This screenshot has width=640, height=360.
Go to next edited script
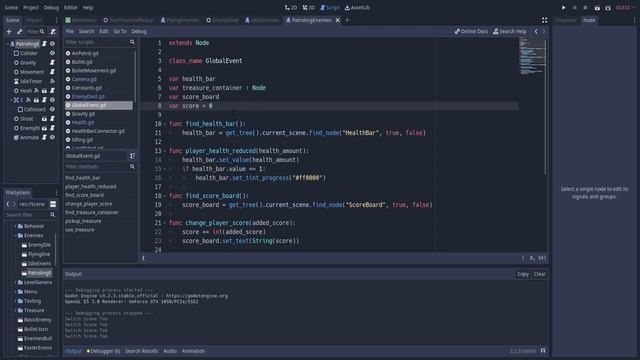543,31
